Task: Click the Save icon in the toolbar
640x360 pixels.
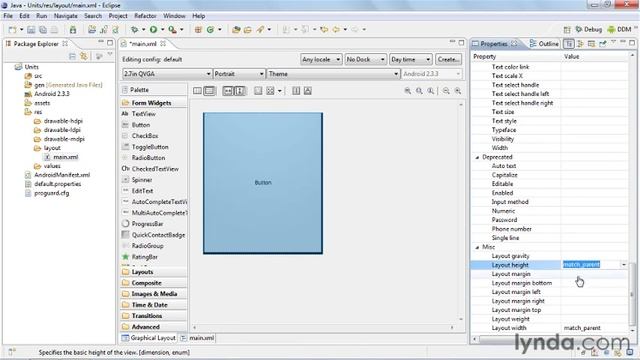Action: (x=31, y=29)
